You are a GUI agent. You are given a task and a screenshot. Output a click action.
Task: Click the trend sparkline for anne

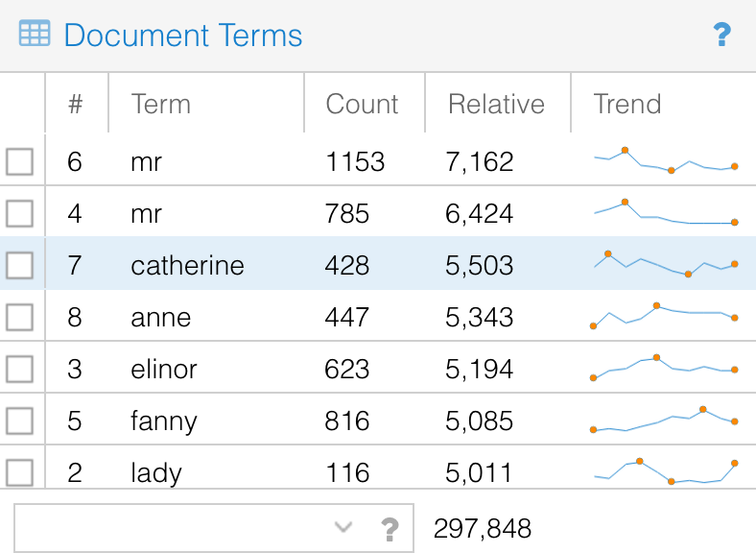pyautogui.click(x=664, y=316)
